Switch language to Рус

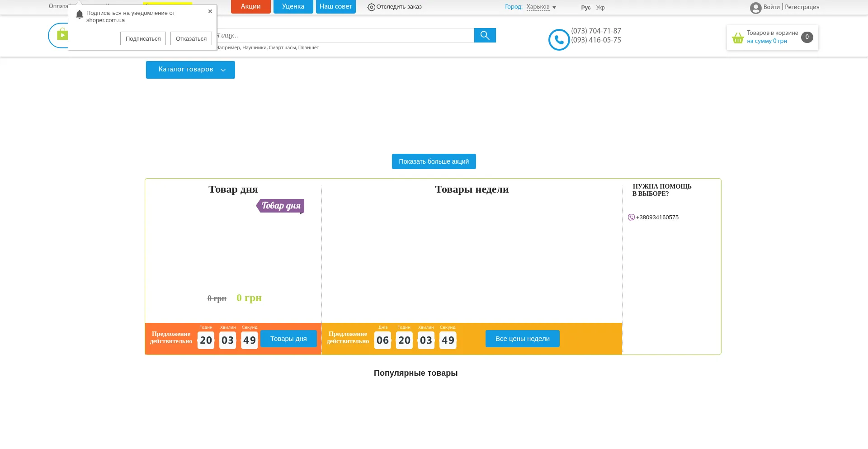tap(586, 8)
